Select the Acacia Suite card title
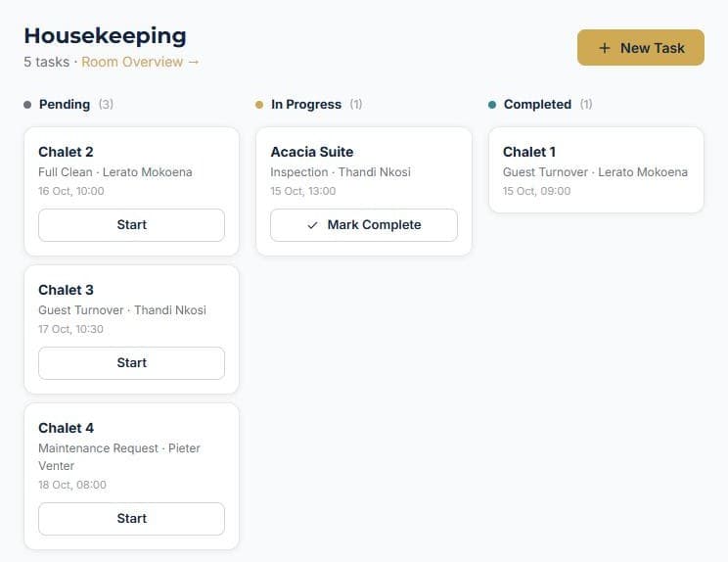Image resolution: width=728 pixels, height=562 pixels. (312, 152)
